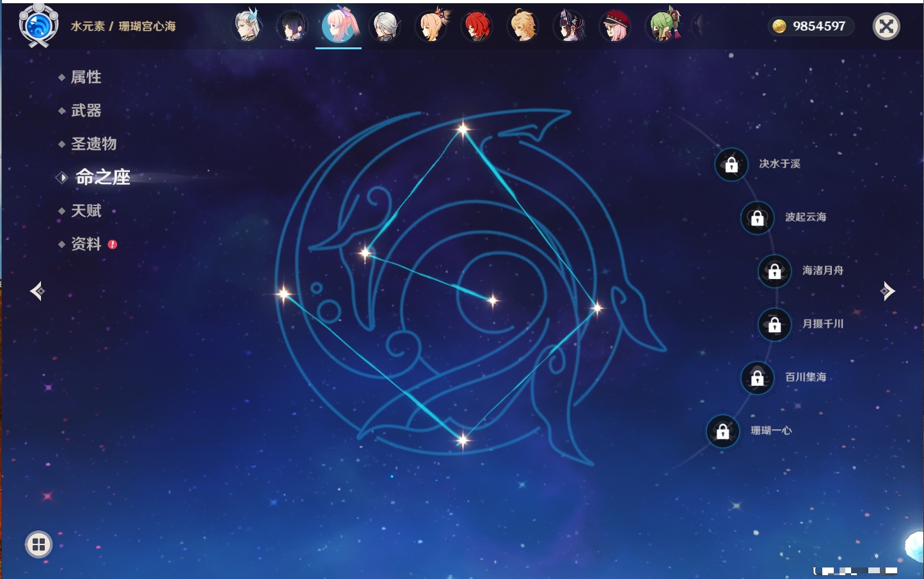Image resolution: width=924 pixels, height=579 pixels.
Task: Open the 资料 profile menu
Action: click(86, 244)
